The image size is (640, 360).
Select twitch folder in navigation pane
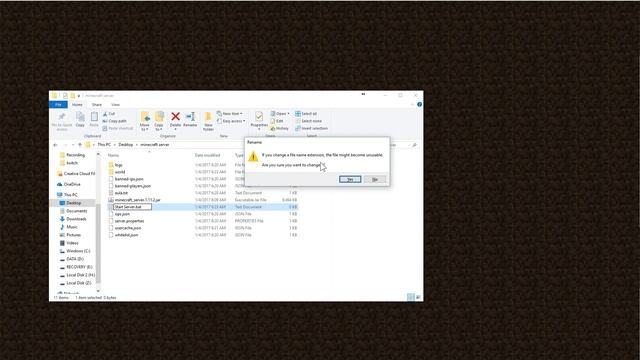[69, 163]
